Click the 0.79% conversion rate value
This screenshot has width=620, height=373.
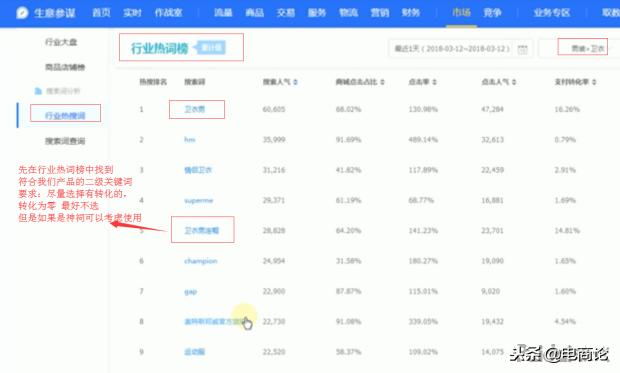click(x=565, y=140)
